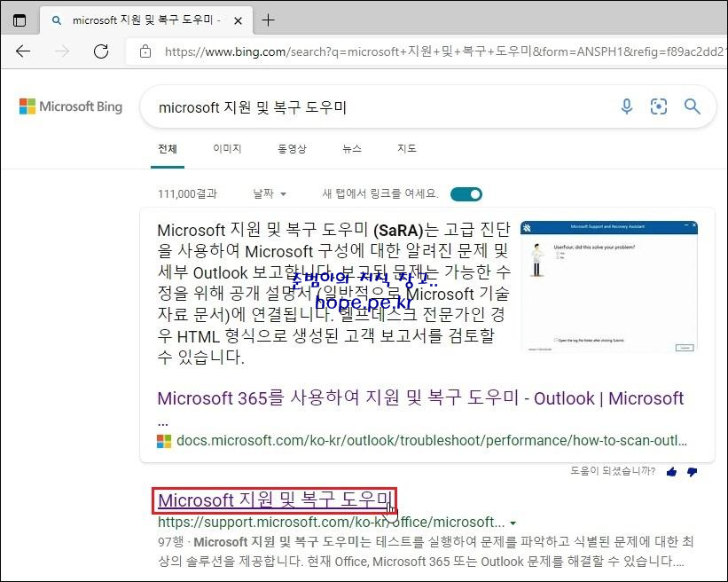Image resolution: width=728 pixels, height=582 pixels.
Task: Click the 도움이 되셨습니까? text
Action: [x=613, y=471]
